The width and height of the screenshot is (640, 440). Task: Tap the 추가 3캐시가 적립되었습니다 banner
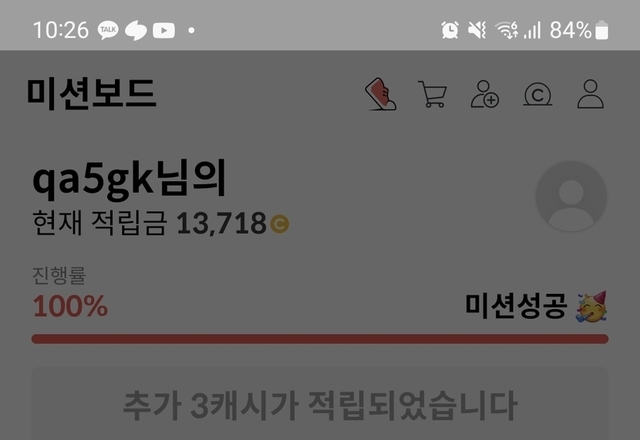[x=320, y=403]
